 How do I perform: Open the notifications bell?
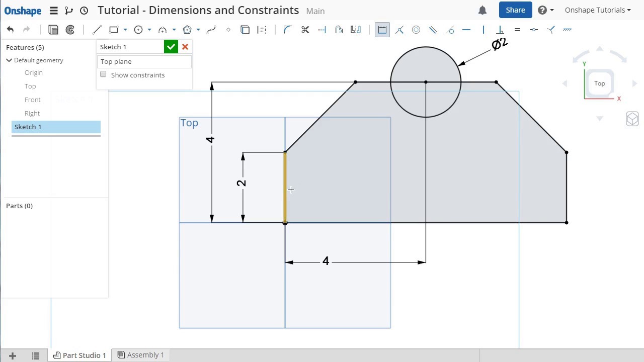(482, 10)
